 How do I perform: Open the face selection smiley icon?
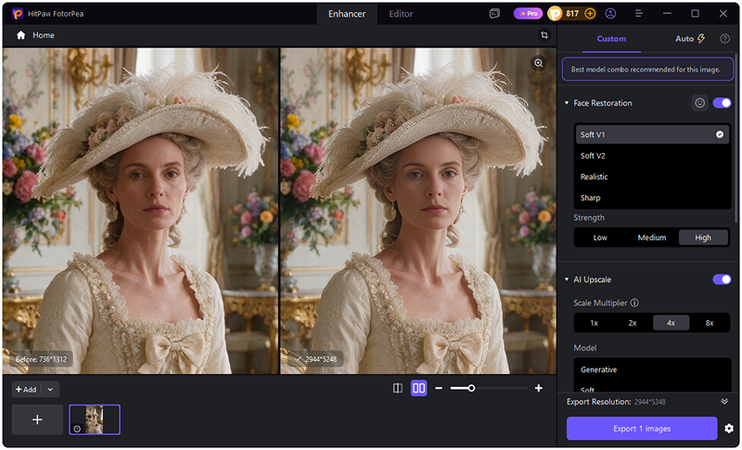pyautogui.click(x=700, y=103)
